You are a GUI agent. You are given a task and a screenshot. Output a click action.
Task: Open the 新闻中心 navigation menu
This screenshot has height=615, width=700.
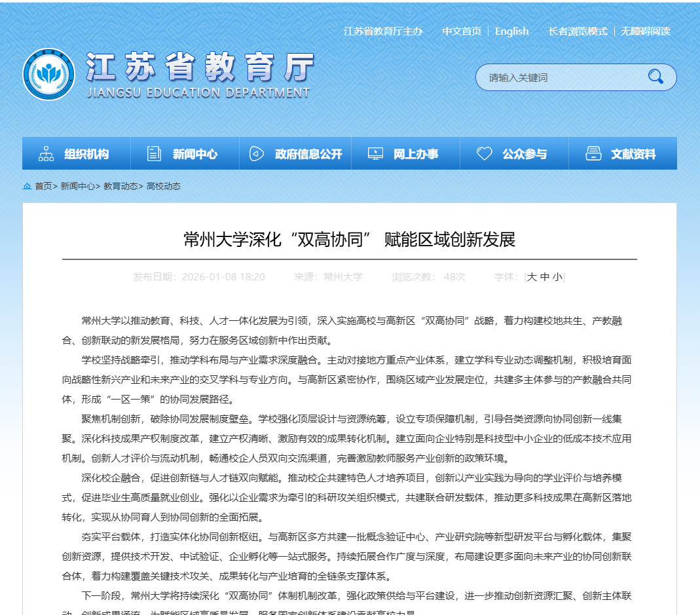click(x=195, y=155)
